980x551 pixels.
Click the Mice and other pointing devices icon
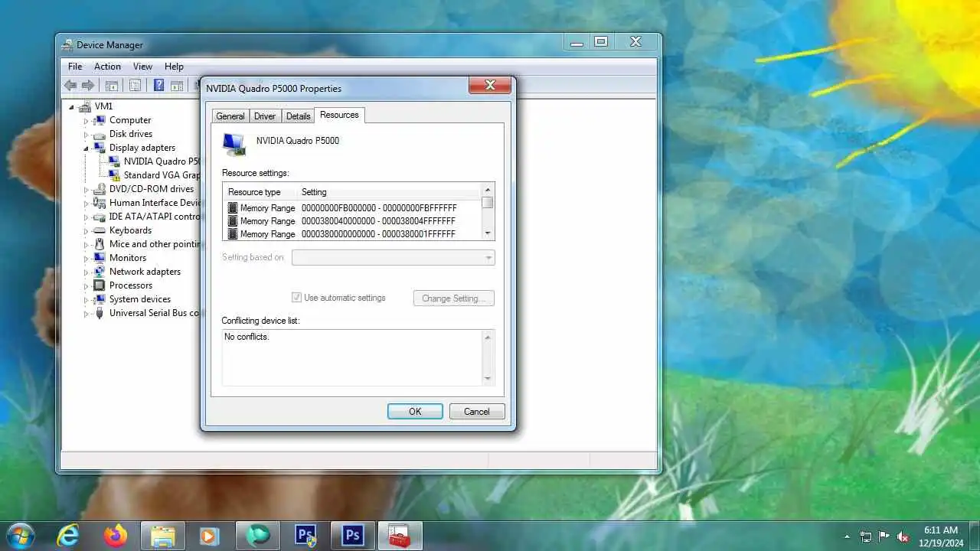tap(100, 244)
